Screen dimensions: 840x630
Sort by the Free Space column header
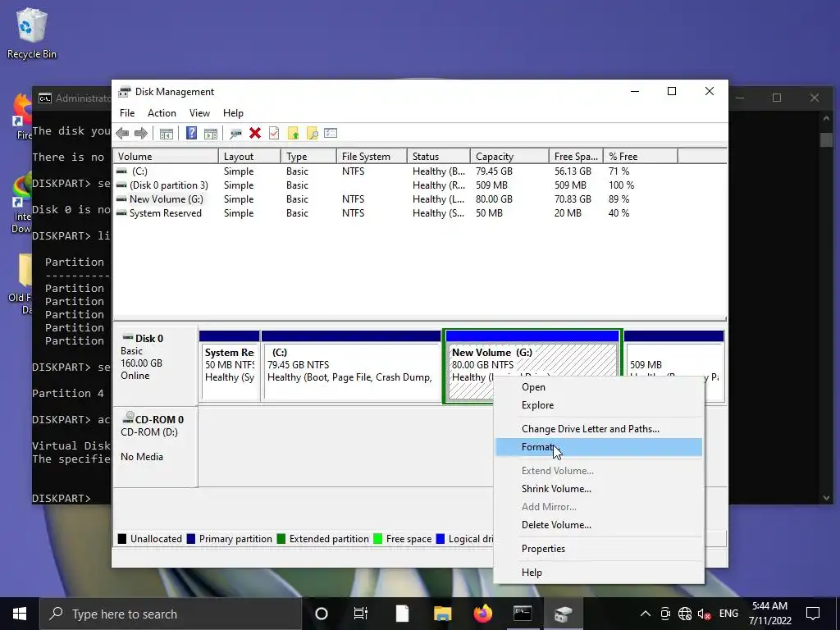click(x=576, y=157)
